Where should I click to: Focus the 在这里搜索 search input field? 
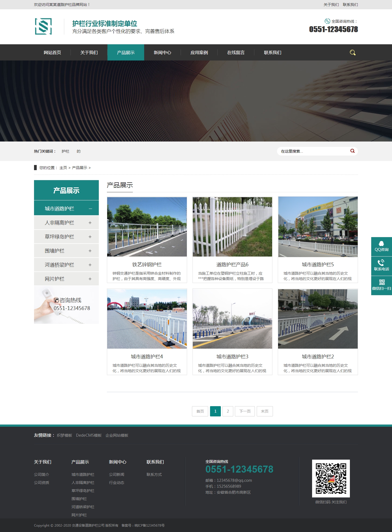pos(313,151)
